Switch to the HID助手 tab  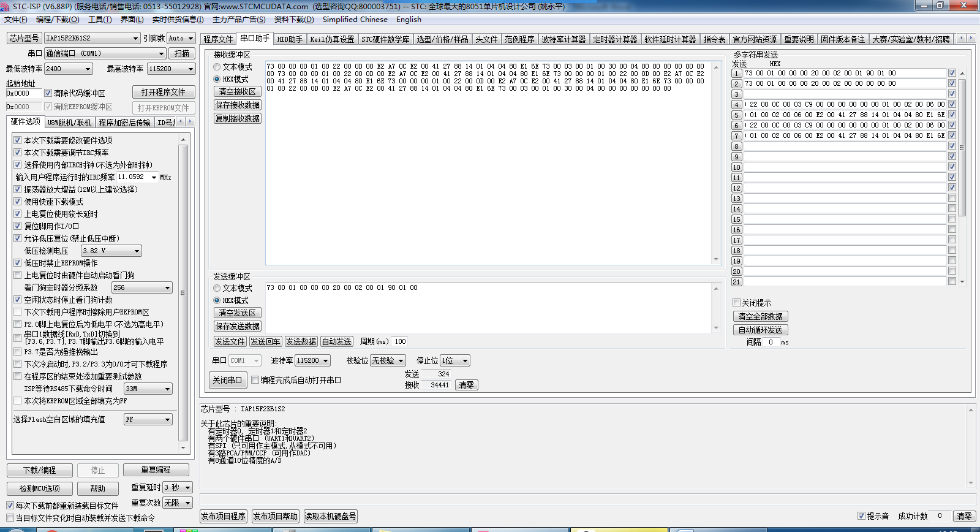coord(290,39)
